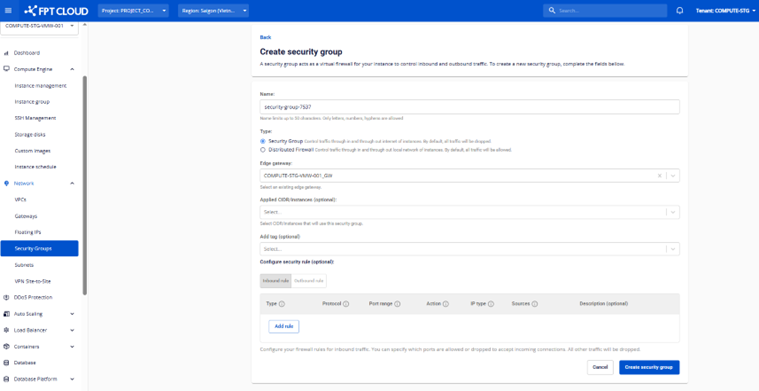The height and width of the screenshot is (391, 759).
Task: Clear the Edge gateway selection X
Action: 659,176
